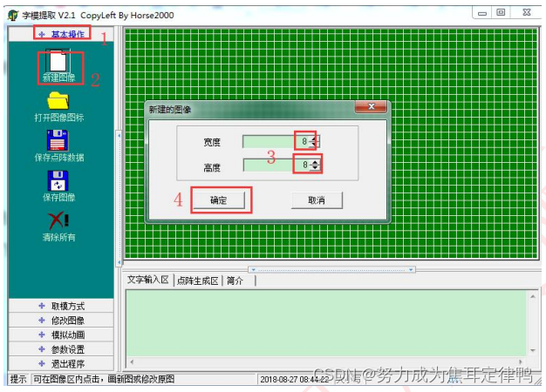Collapse the 基本操作 panel header
The image size is (546, 392).
pyautogui.click(x=61, y=34)
